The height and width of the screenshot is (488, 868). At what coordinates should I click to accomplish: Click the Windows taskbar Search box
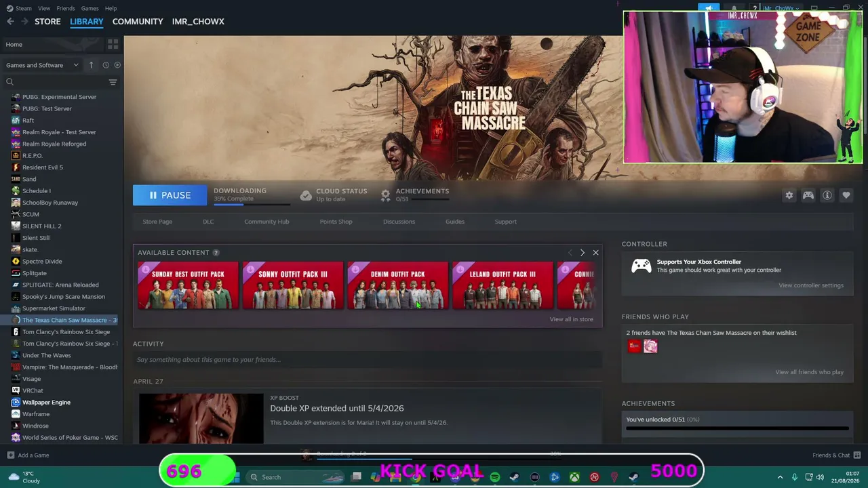coord(295,477)
